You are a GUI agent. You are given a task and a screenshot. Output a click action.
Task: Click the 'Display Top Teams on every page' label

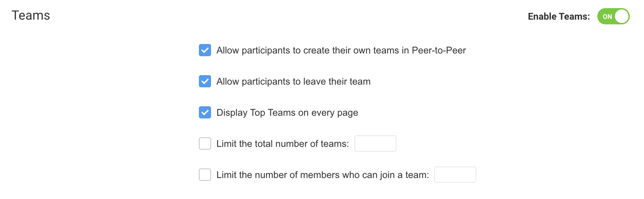(287, 113)
